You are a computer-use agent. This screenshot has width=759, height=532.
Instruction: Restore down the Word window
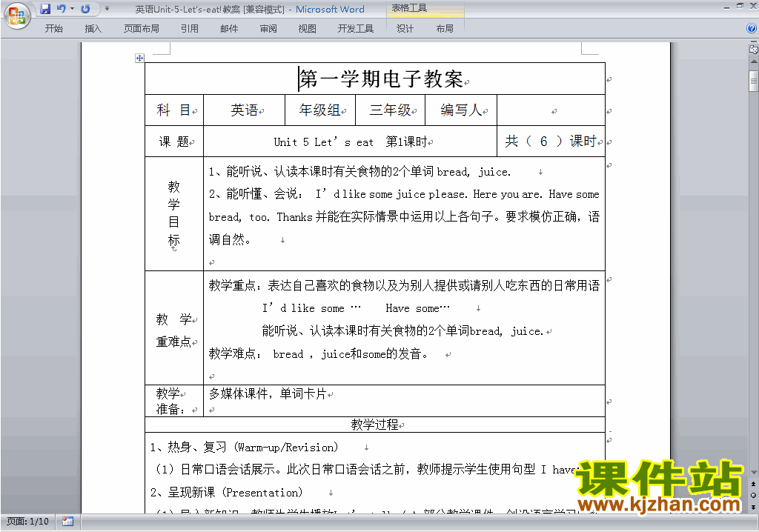click(x=740, y=6)
